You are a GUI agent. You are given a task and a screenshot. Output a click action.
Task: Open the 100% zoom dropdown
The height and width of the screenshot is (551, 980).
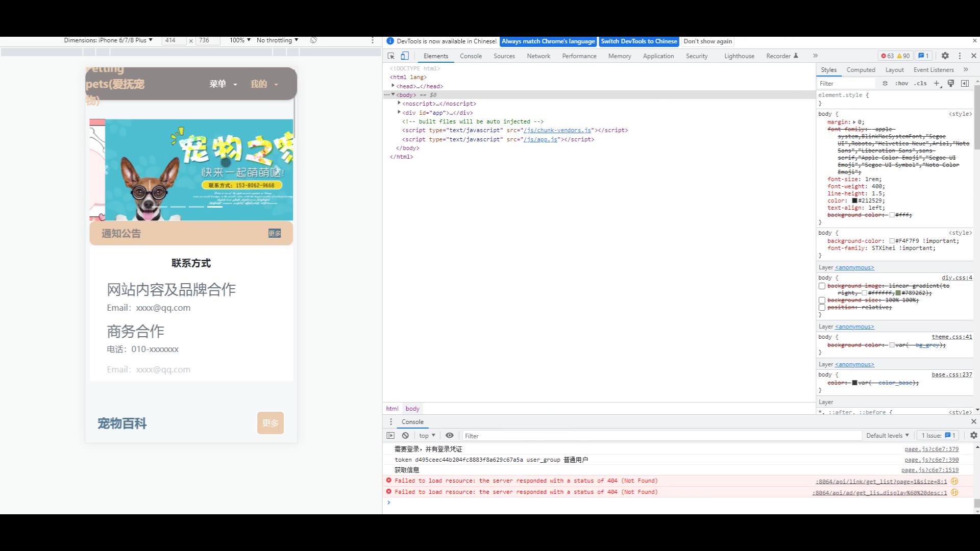tap(240, 40)
